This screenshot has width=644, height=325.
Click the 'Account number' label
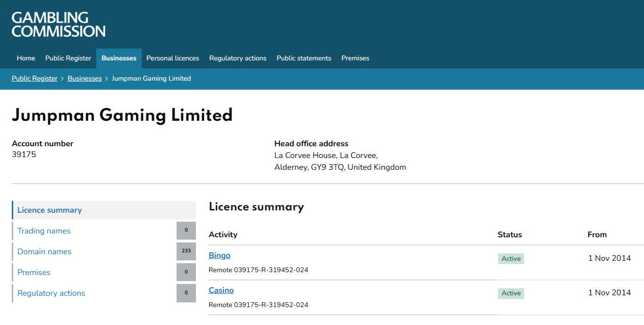(42, 144)
